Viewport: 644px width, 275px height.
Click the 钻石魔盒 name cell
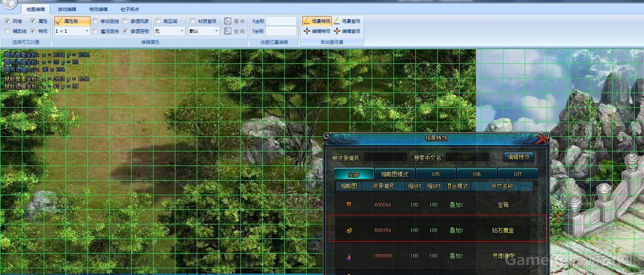tap(503, 230)
